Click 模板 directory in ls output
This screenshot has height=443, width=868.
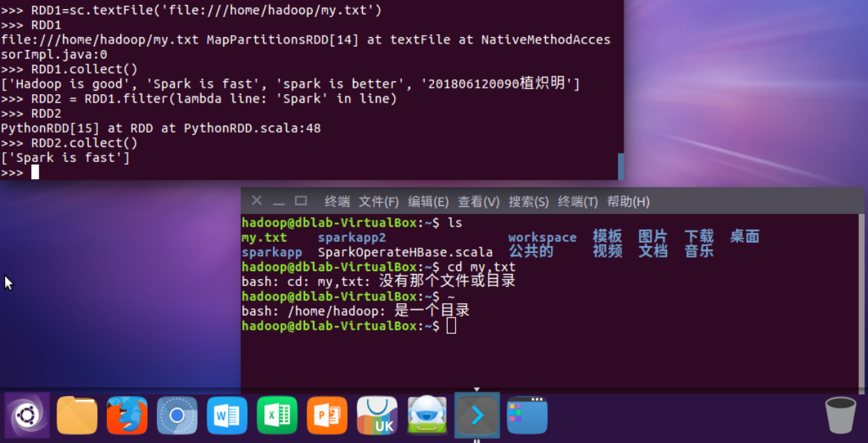[607, 237]
